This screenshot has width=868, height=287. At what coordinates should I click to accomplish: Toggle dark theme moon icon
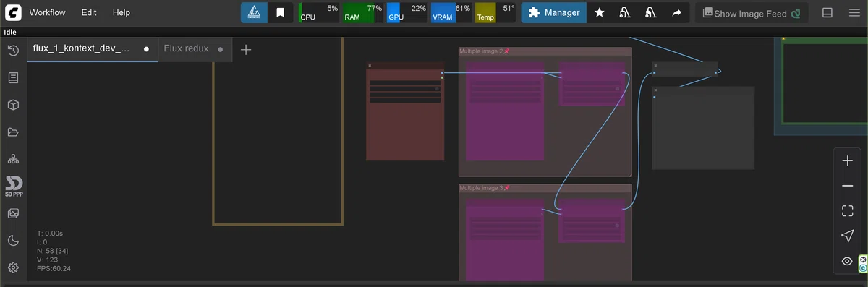(x=13, y=240)
